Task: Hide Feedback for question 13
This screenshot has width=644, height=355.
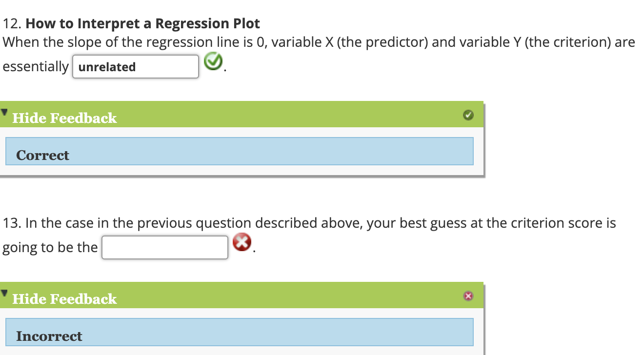Action: point(64,299)
